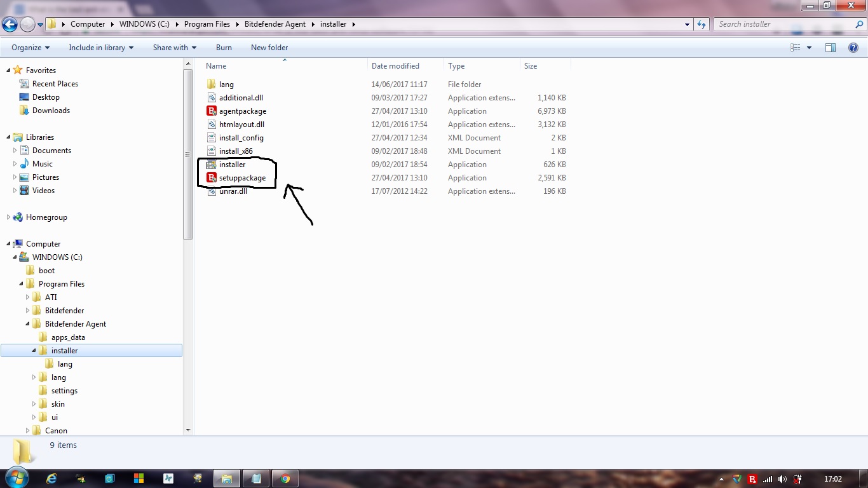This screenshot has width=868, height=488.
Task: Click the taskbar clock showing 17:02
Action: 832,479
